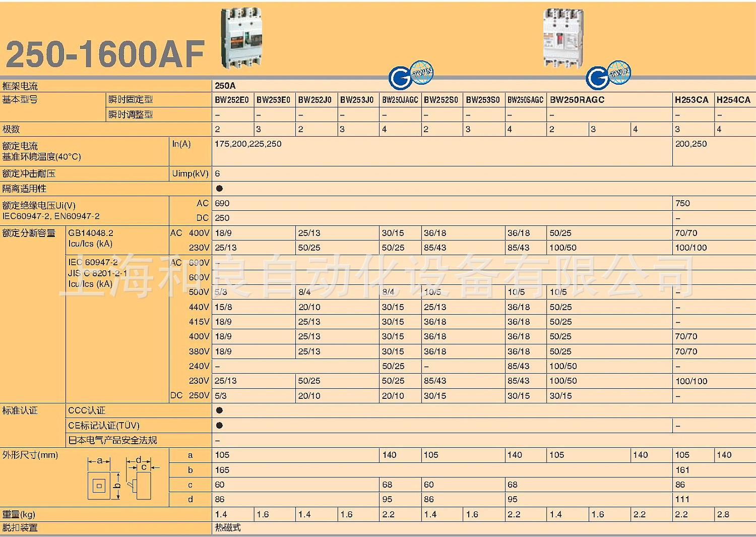Image resolution: width=756 pixels, height=537 pixels.
Task: Click the "600V" voltage row label
Action: pyautogui.click(x=199, y=277)
